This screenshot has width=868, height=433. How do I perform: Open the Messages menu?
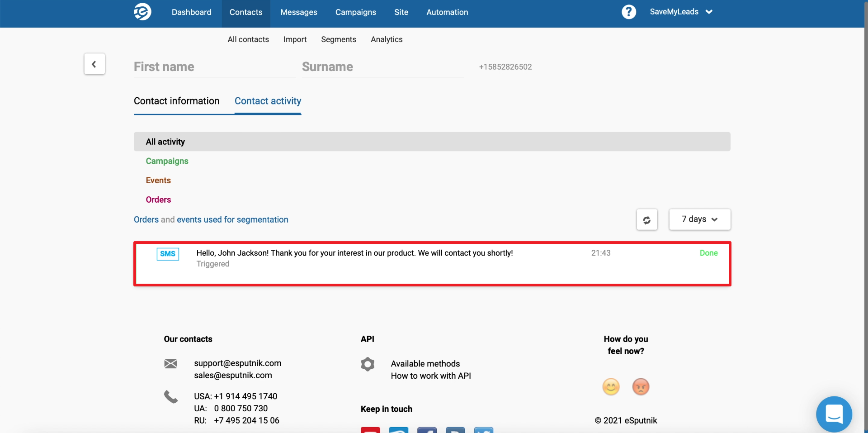click(x=299, y=12)
